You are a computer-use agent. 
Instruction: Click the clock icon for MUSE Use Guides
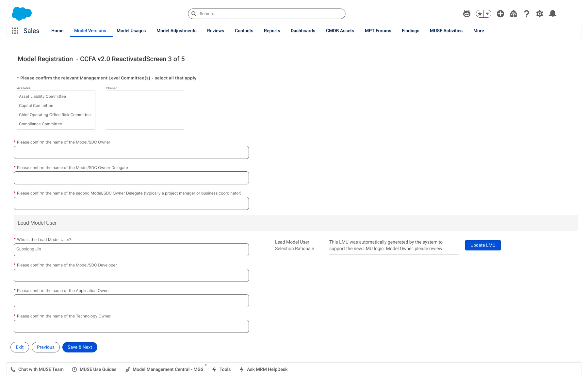pos(74,369)
